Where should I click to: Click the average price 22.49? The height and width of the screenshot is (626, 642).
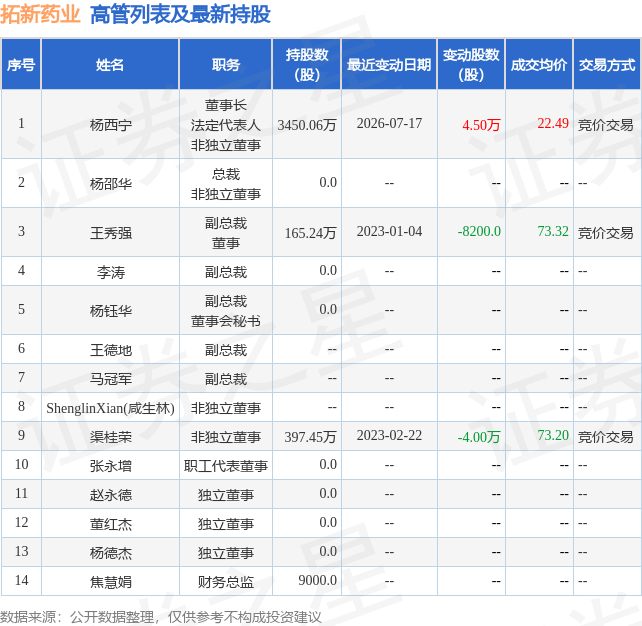553,123
